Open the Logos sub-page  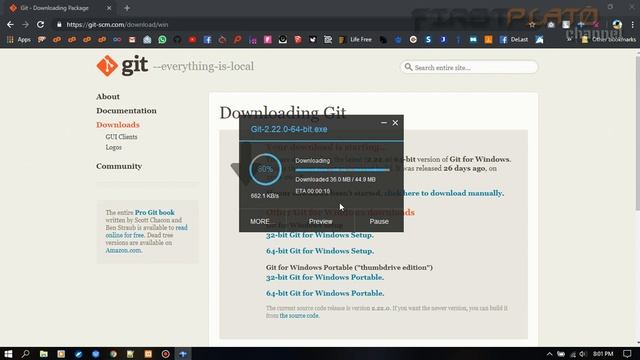tap(113, 147)
